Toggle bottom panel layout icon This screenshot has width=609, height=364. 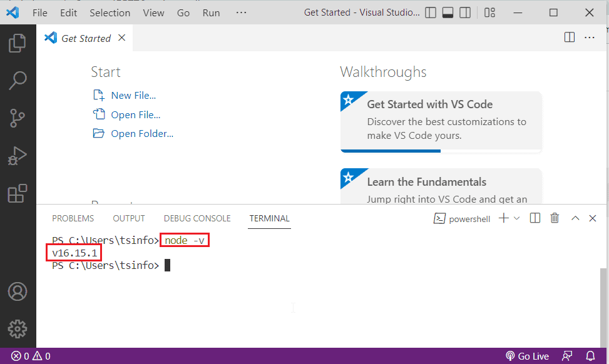pyautogui.click(x=448, y=13)
